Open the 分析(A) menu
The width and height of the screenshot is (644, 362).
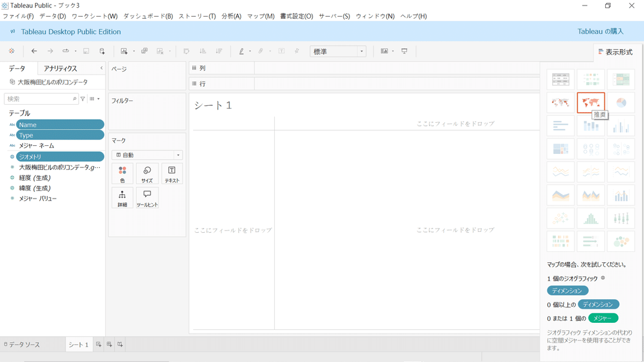click(x=231, y=16)
